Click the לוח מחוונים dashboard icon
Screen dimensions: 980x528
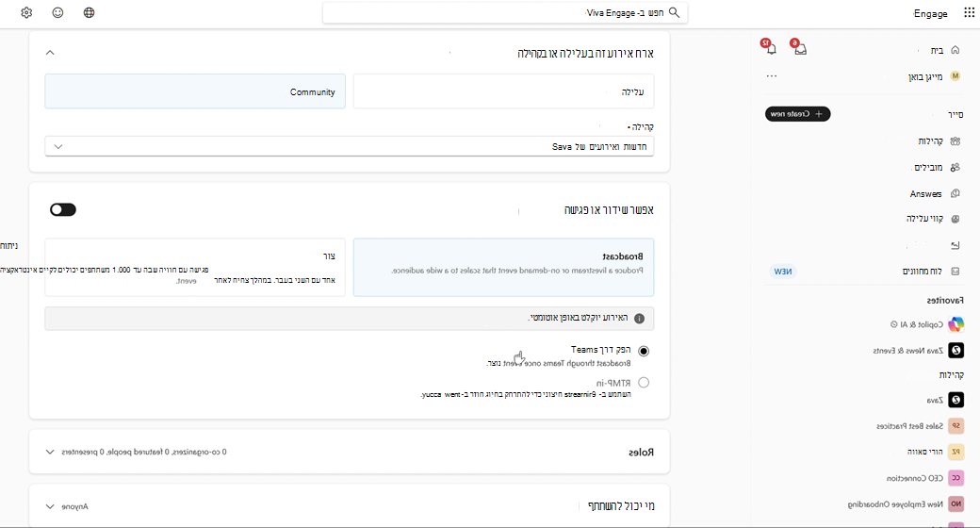point(955,272)
